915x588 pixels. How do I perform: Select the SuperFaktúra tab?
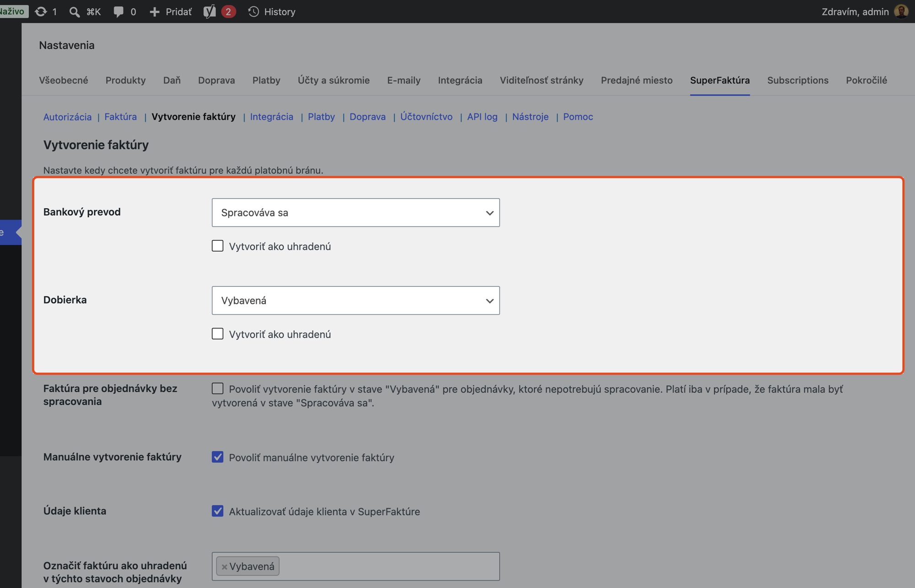point(720,80)
